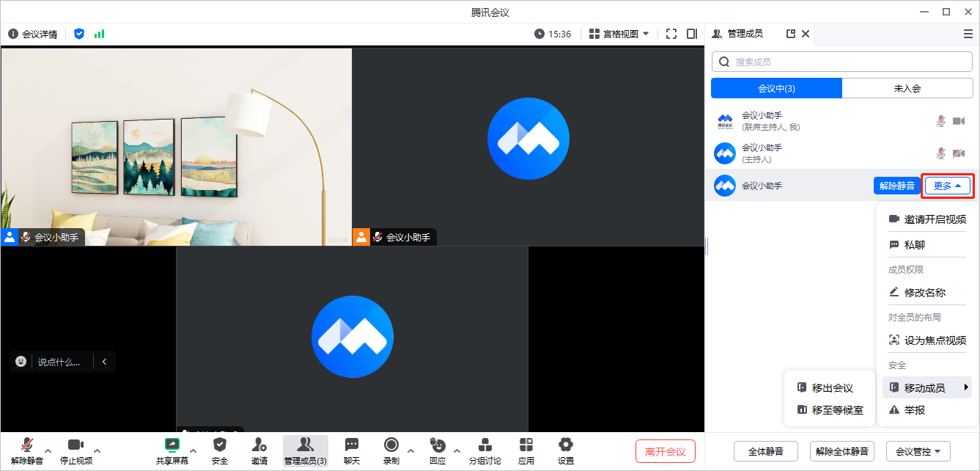Viewport: 980px width, 471px height.
Task: Click the blue shield icon beside 会议详情
Action: click(x=79, y=34)
